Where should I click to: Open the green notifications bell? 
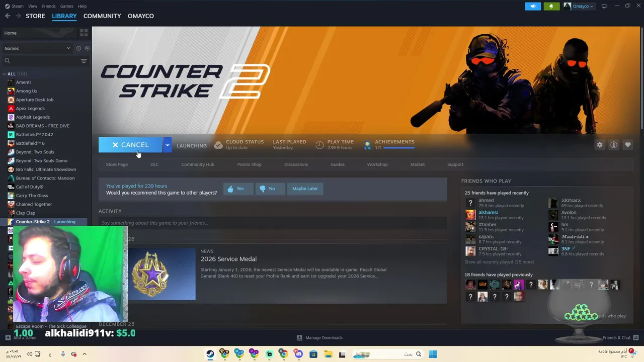pyautogui.click(x=551, y=6)
